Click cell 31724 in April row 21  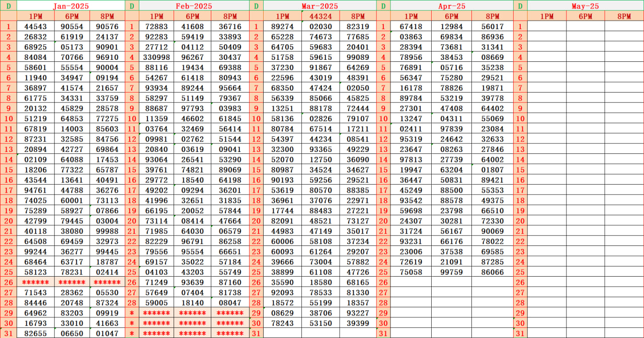[411, 231]
